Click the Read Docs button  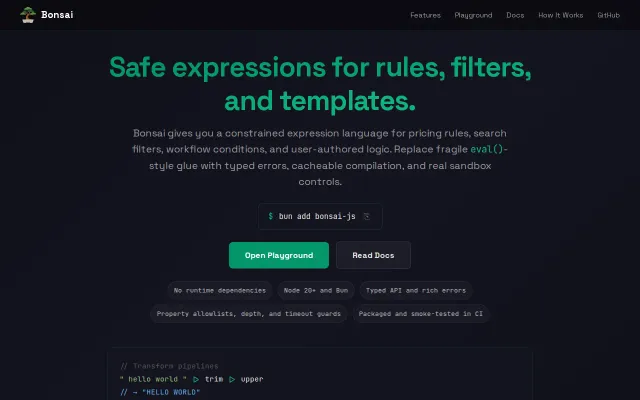pyautogui.click(x=373, y=255)
